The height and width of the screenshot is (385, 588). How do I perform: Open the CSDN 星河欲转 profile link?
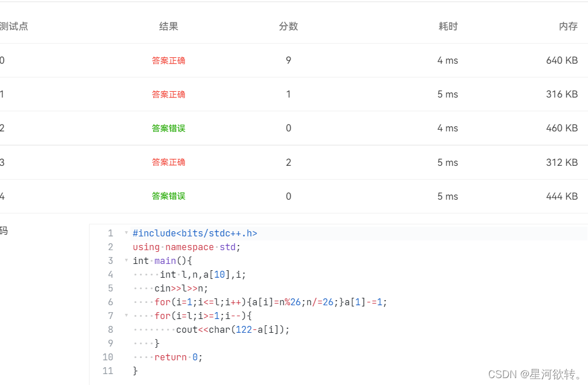(535, 374)
